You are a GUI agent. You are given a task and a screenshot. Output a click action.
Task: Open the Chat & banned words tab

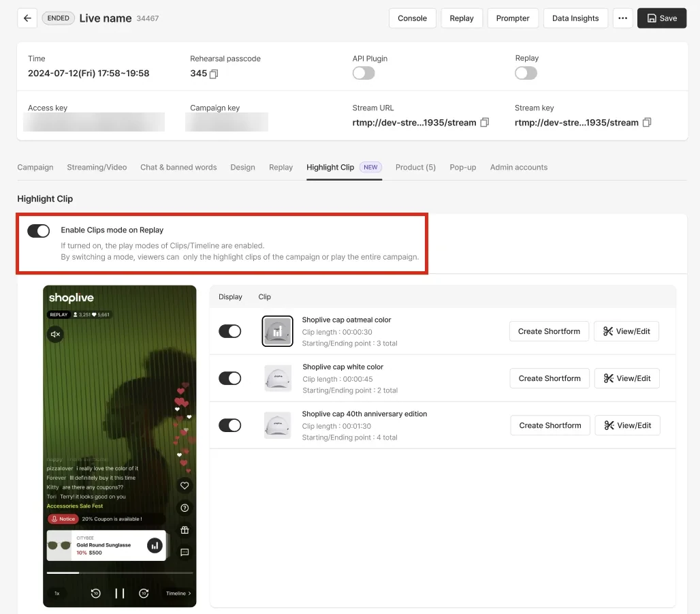click(x=178, y=167)
